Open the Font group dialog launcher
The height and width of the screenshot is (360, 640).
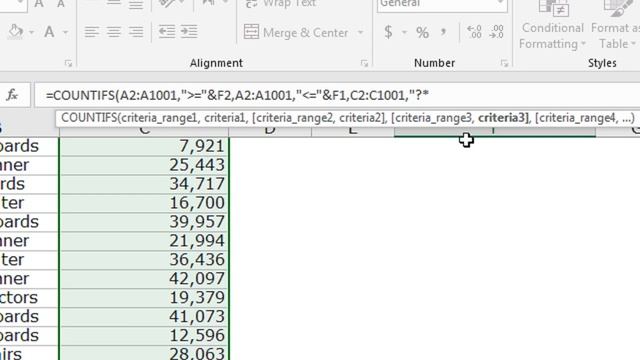point(68,63)
